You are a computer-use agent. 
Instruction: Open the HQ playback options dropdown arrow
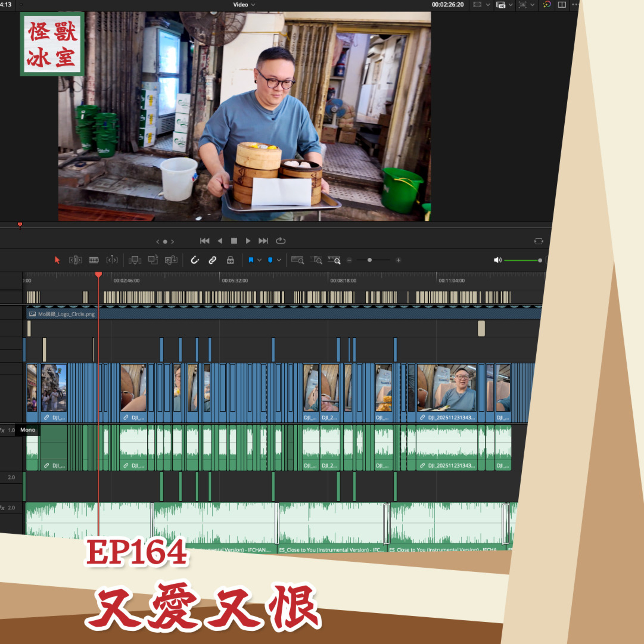510,5
